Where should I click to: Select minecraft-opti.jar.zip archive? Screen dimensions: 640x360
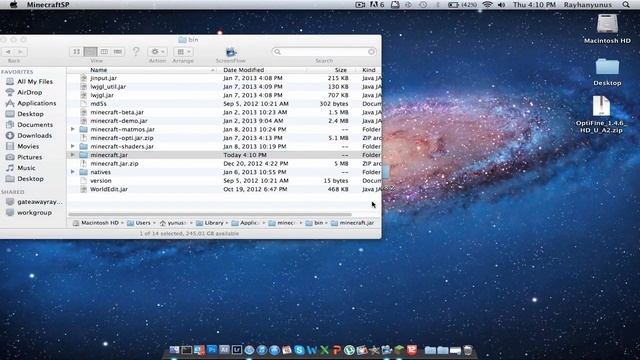coord(122,138)
